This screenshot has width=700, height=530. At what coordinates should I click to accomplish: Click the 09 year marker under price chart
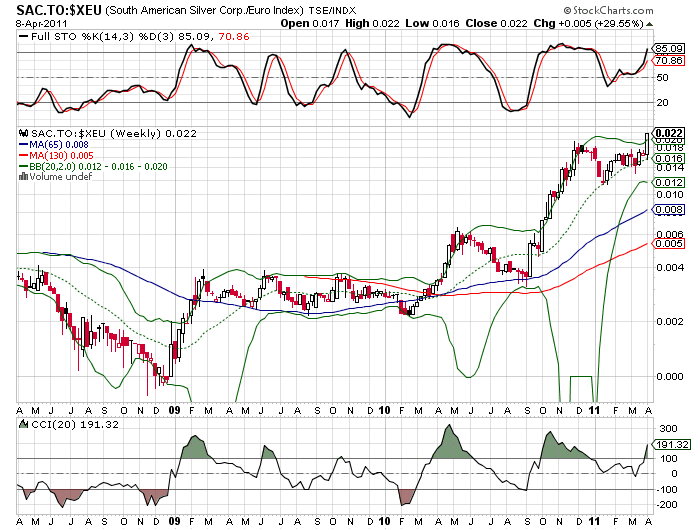tap(175, 410)
